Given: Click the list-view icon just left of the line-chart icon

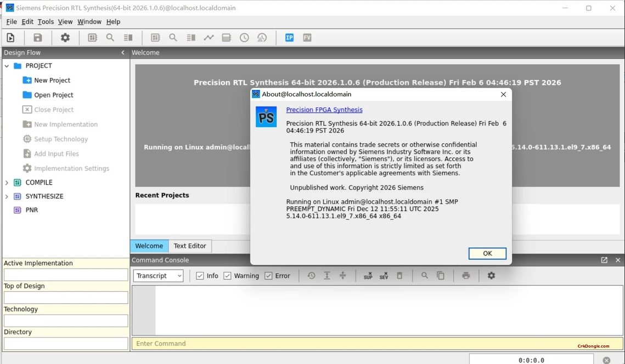Looking at the screenshot, I should point(191,37).
